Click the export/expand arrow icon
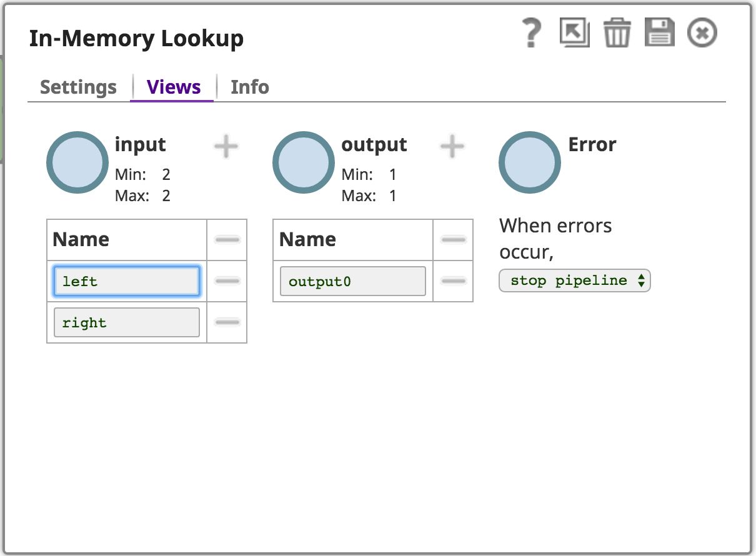This screenshot has height=556, width=756. (x=575, y=33)
